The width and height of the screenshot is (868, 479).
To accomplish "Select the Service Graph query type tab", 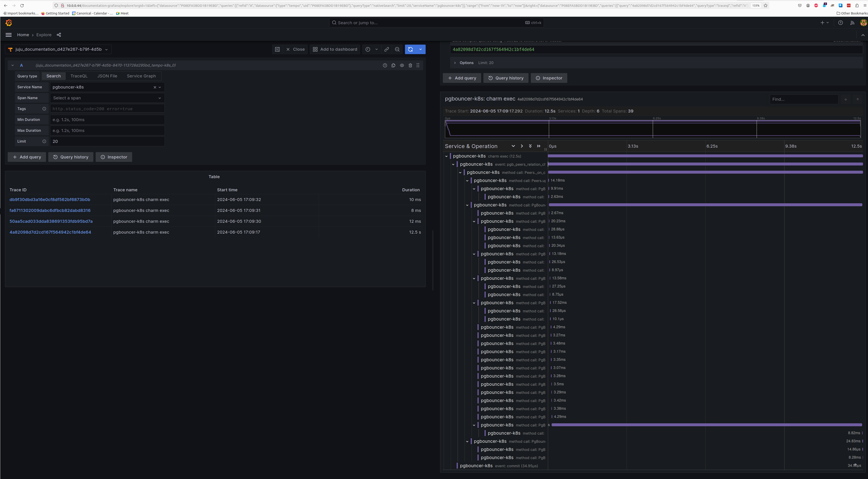I will (141, 76).
